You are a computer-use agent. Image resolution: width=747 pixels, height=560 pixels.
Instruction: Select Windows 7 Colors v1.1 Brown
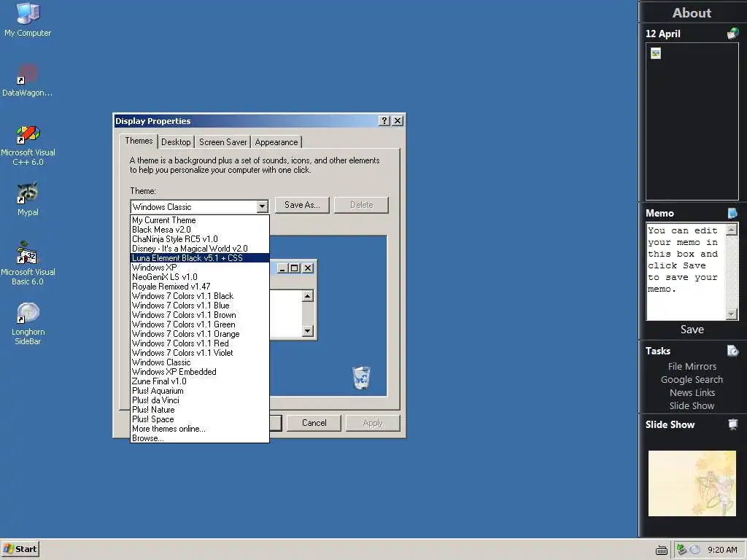click(200, 315)
